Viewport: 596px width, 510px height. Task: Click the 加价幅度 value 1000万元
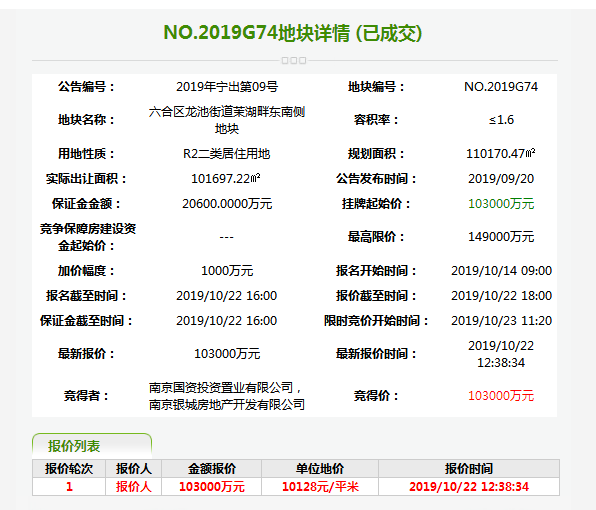coord(227,271)
